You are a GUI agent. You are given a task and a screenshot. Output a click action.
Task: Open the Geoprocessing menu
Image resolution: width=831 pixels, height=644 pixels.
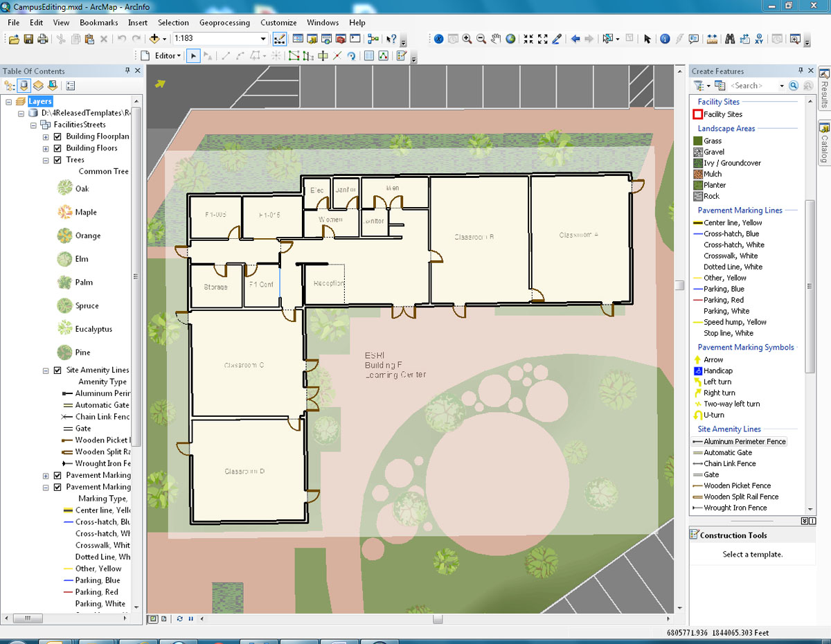tap(224, 23)
